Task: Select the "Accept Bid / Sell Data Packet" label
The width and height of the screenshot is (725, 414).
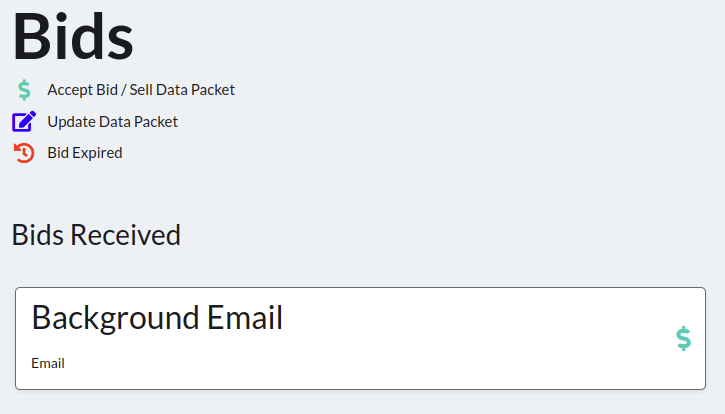Action: [x=141, y=90]
